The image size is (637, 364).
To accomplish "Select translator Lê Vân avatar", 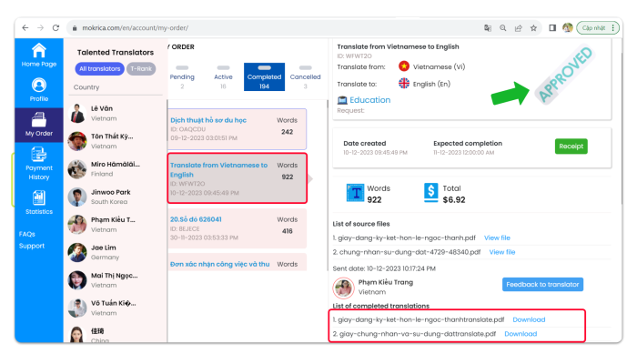I will [x=79, y=112].
